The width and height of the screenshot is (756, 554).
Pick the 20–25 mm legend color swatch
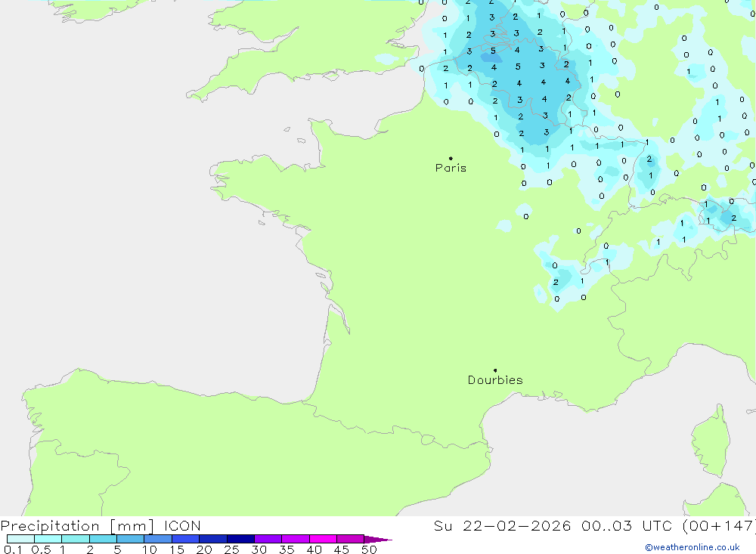[213, 539]
